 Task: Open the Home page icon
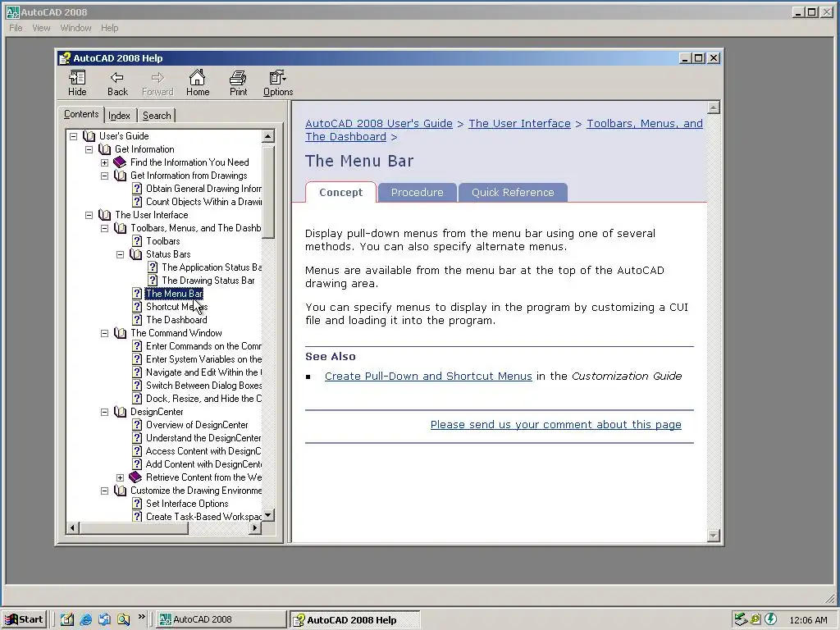pyautogui.click(x=197, y=78)
